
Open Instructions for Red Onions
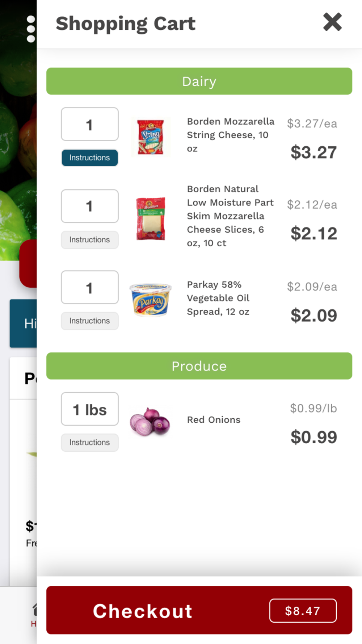[x=89, y=443]
